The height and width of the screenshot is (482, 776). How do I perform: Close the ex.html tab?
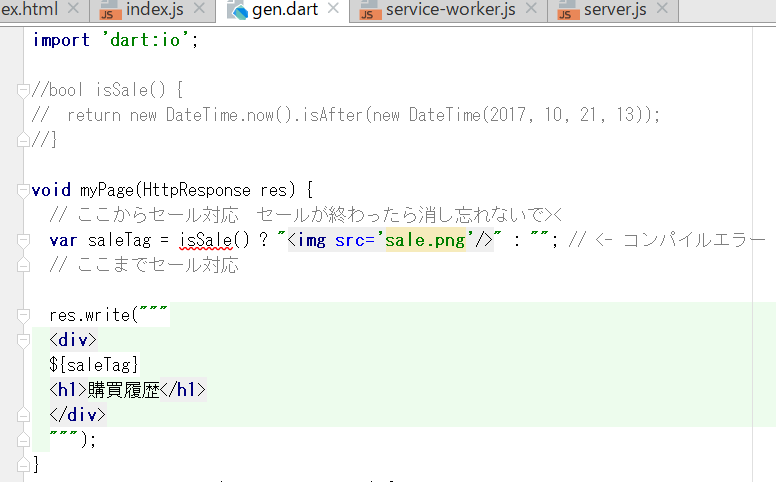[x=73, y=8]
